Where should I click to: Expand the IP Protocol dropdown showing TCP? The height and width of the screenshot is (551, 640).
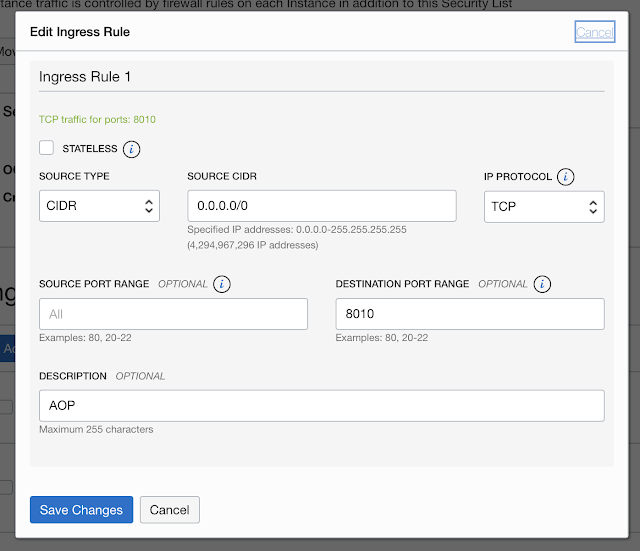tap(544, 207)
